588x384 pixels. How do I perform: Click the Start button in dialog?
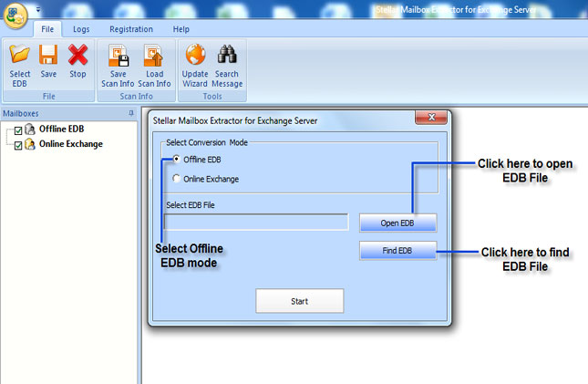click(x=300, y=301)
